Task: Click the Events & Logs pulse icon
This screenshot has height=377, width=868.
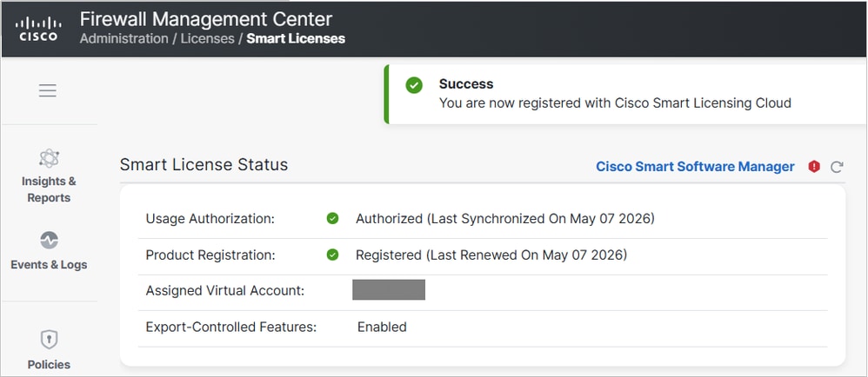Action: point(49,241)
